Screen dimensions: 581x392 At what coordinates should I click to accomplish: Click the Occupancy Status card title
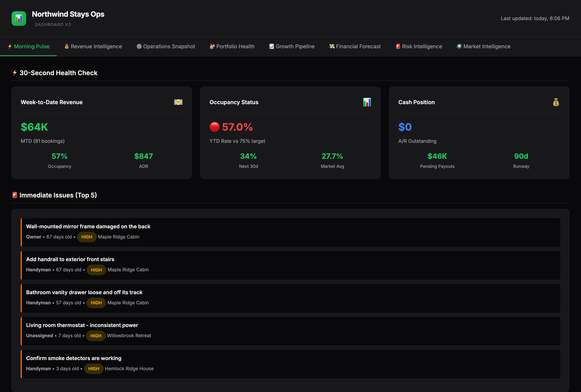[x=234, y=102]
